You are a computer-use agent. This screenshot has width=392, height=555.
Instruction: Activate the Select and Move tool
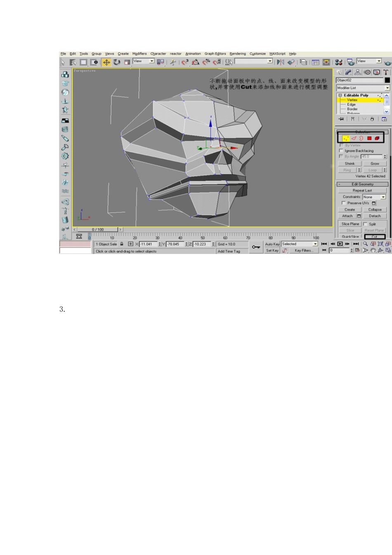pos(106,62)
